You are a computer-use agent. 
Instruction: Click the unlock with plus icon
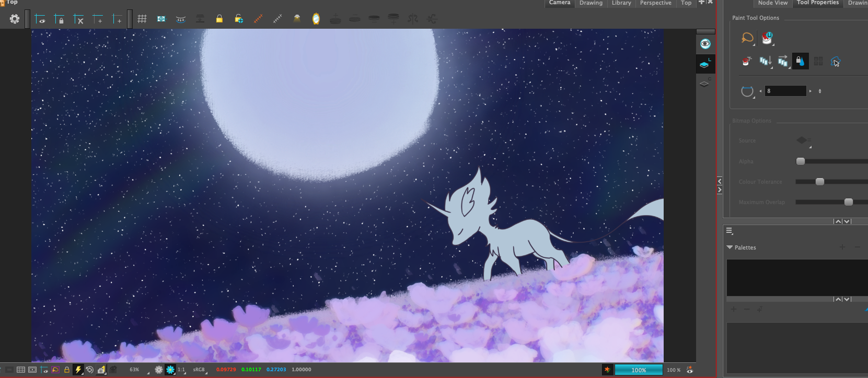pyautogui.click(x=239, y=19)
